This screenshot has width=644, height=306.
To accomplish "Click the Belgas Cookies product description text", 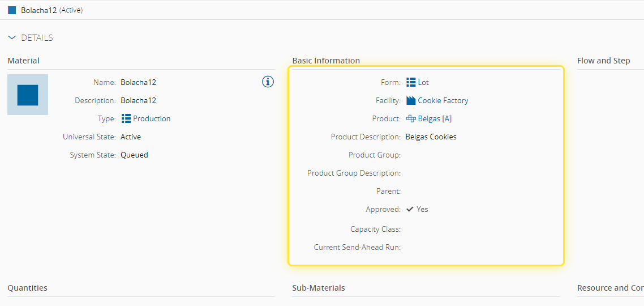I will [431, 137].
